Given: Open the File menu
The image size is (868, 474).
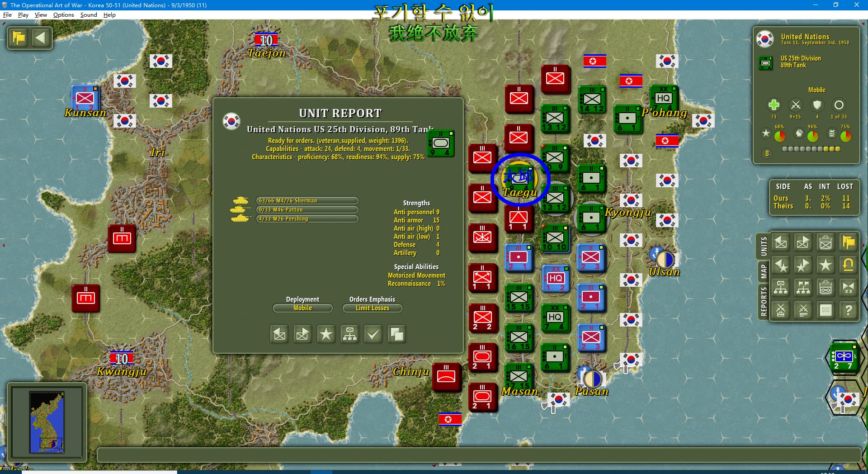Looking at the screenshot, I should point(7,15).
